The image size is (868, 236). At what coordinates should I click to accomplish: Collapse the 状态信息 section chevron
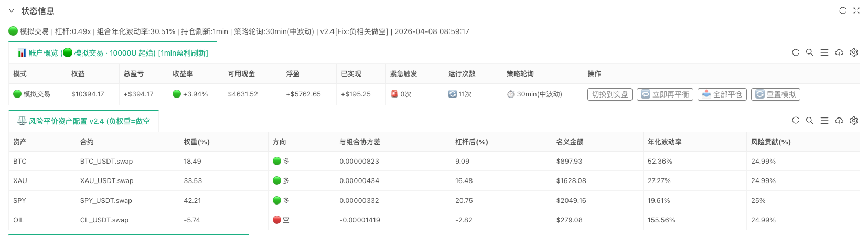[x=12, y=10]
